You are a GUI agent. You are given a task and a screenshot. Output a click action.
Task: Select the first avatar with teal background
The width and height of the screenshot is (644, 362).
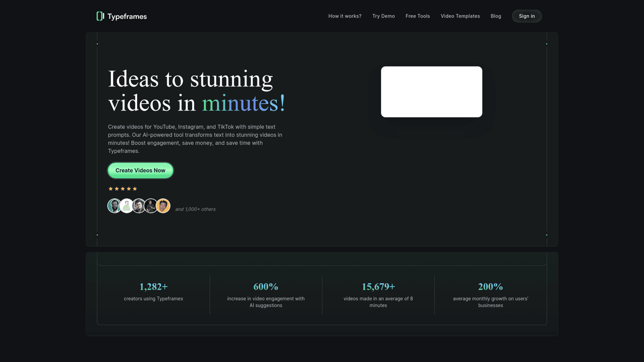[114, 206]
